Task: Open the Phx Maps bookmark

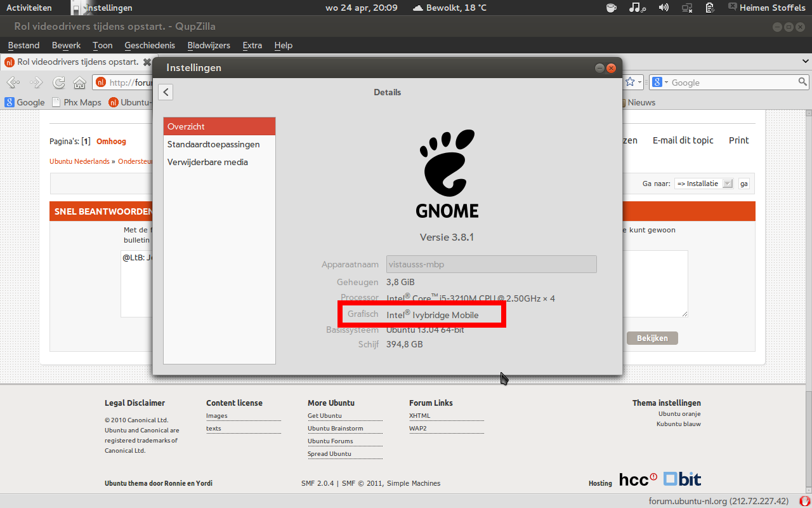Action: (x=77, y=102)
